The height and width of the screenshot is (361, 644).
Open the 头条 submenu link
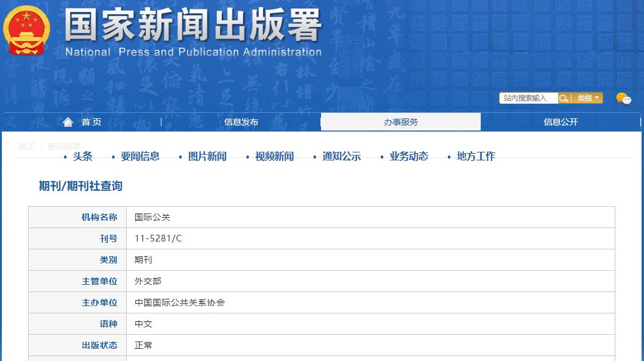coord(82,156)
